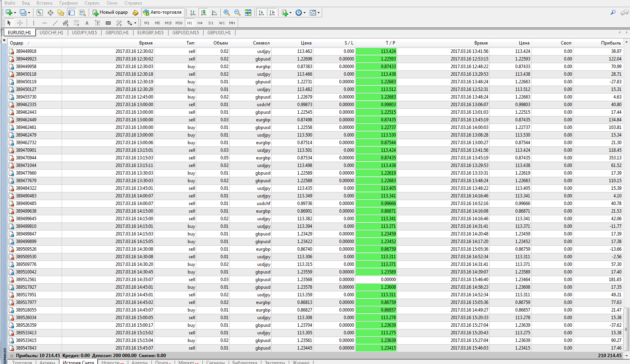Click the Zoom In magnifier icon
This screenshot has height=364, width=630.
[x=227, y=13]
